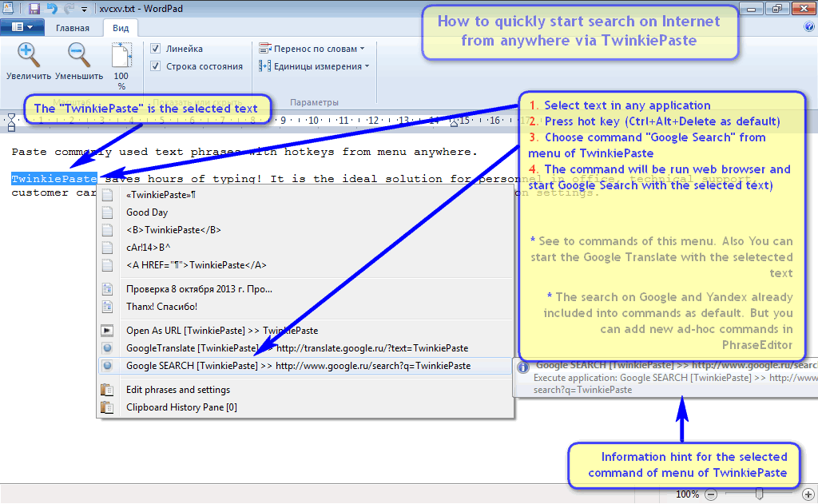Toggle the Строка состояния checkbox
The image size is (818, 504).
156,66
